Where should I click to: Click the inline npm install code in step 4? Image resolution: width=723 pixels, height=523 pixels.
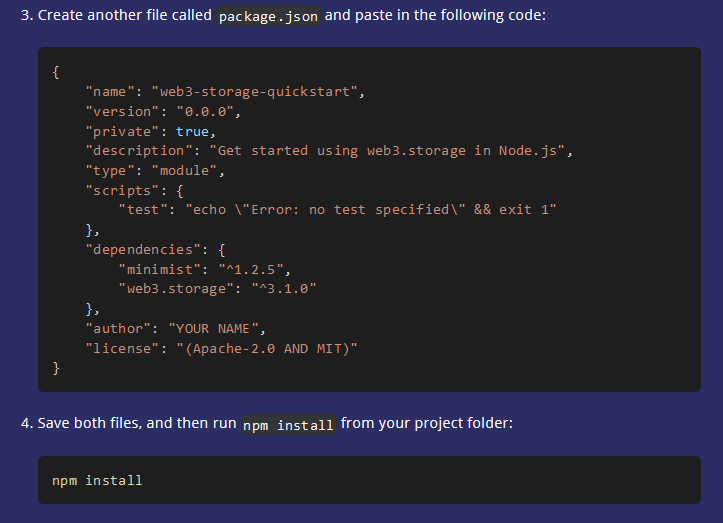click(288, 425)
